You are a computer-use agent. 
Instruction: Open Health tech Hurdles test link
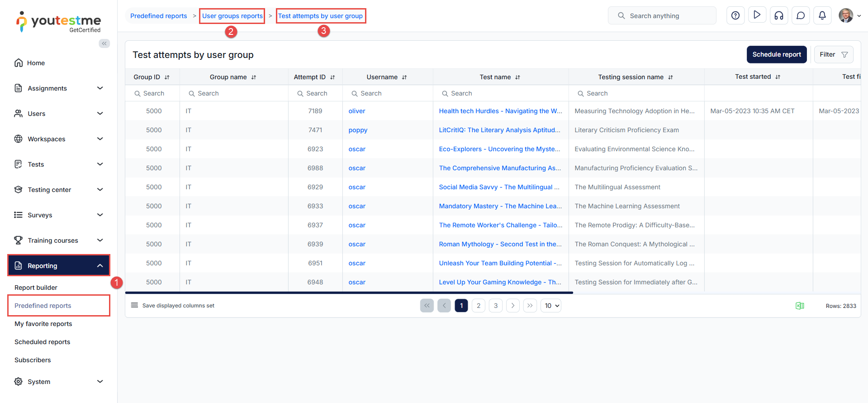(501, 111)
